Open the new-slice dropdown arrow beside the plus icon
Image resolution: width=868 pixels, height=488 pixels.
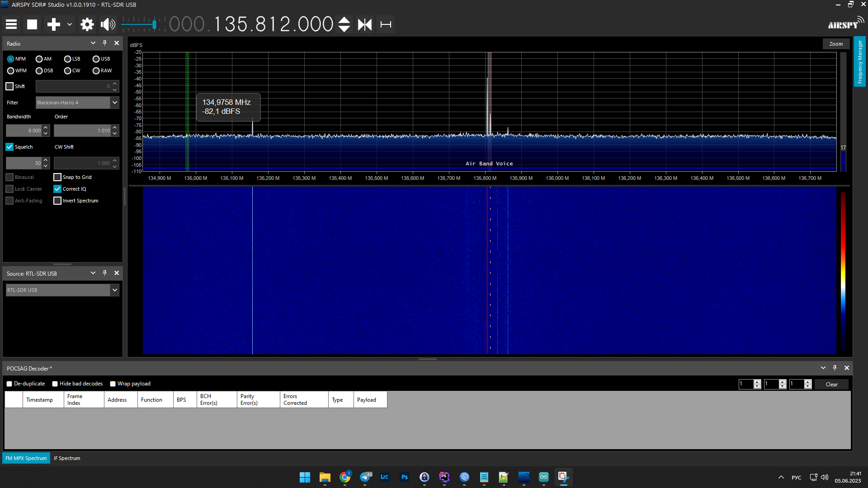coord(70,24)
